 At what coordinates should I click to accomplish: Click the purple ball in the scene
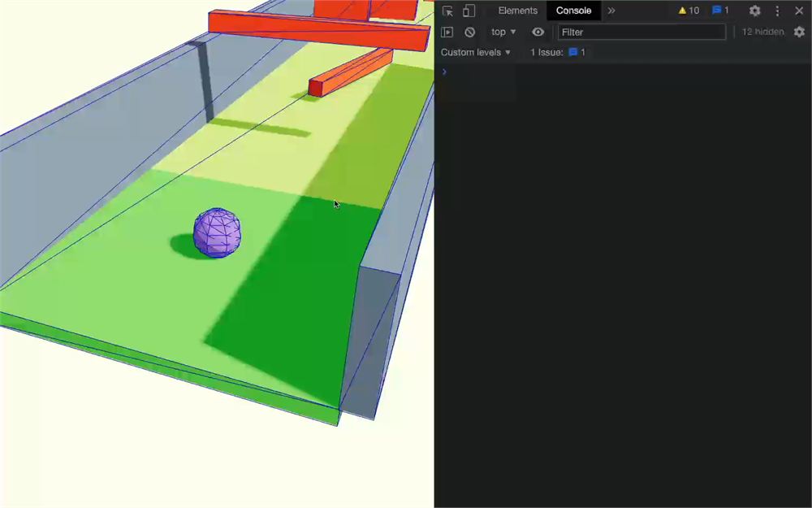point(217,232)
